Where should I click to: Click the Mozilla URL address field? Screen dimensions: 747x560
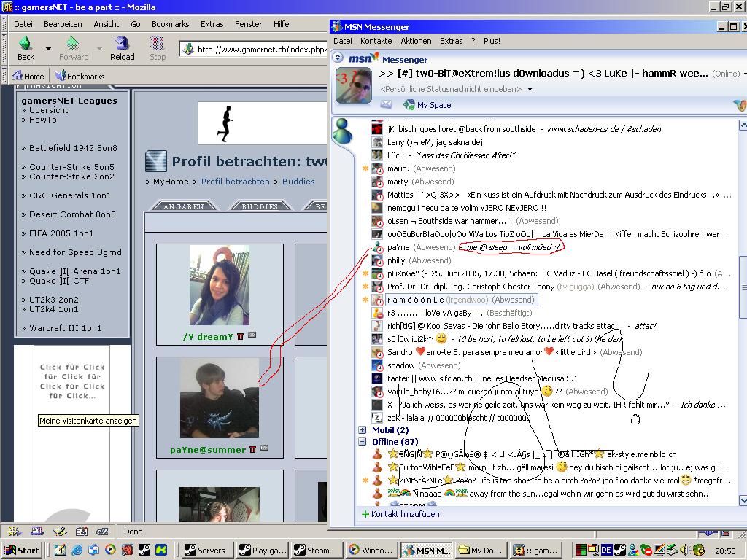[x=253, y=49]
